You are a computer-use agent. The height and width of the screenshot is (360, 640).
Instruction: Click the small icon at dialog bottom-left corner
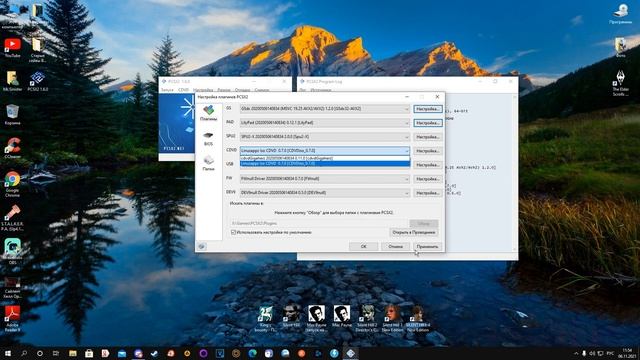[202, 246]
